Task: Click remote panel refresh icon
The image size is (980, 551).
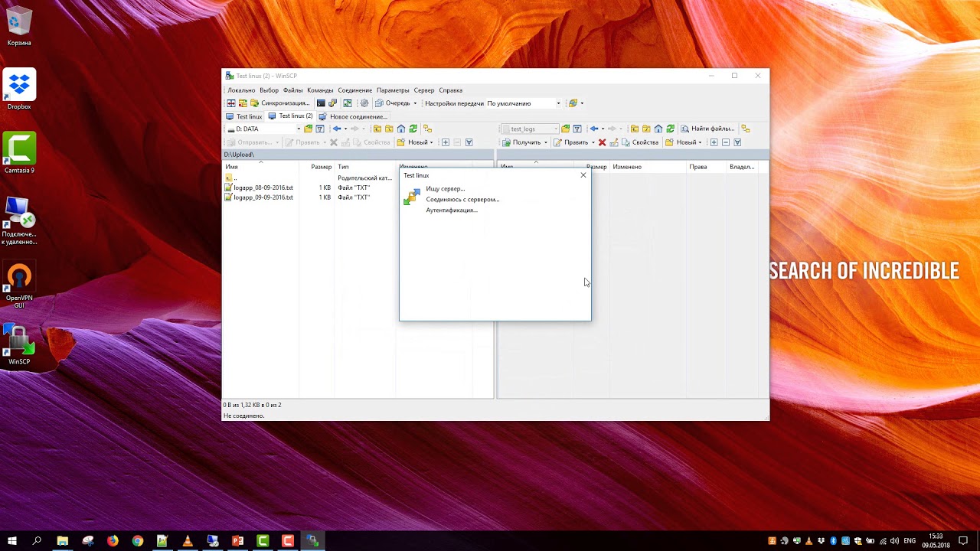Action: [x=671, y=129]
